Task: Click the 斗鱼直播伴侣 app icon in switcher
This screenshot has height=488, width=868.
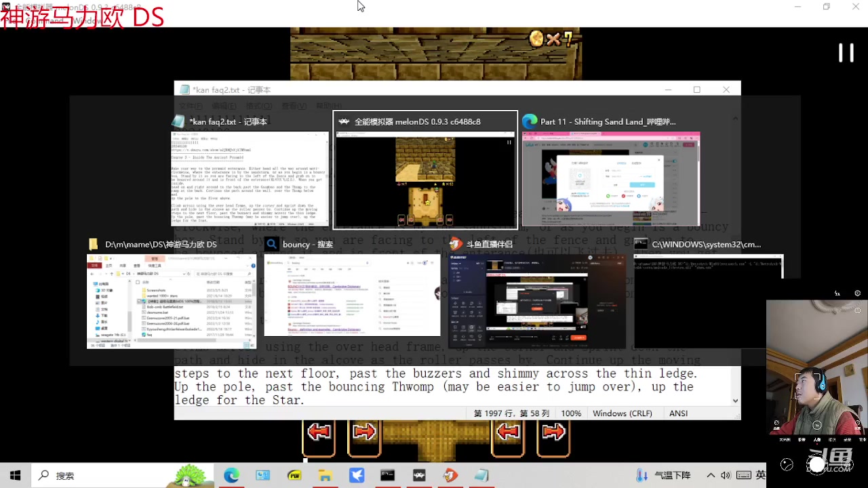Action: pos(456,245)
